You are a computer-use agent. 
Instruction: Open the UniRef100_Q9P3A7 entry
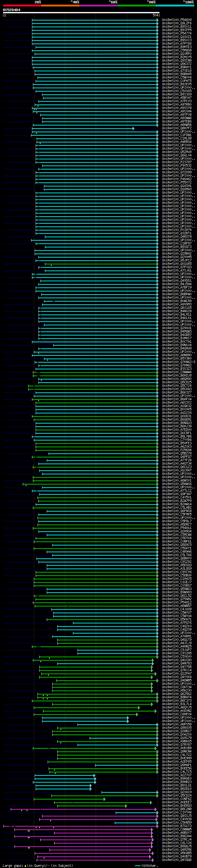176,494
